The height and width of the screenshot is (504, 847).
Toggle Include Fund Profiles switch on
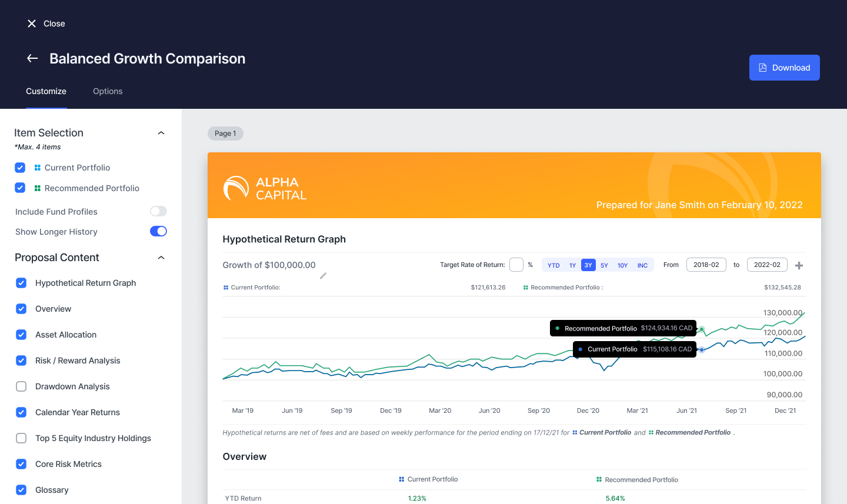coord(158,211)
